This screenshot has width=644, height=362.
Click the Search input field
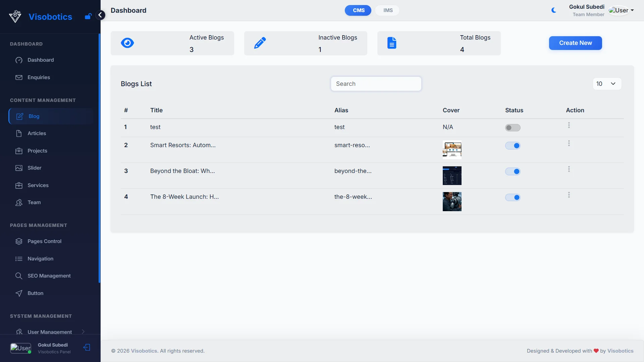[x=376, y=84]
